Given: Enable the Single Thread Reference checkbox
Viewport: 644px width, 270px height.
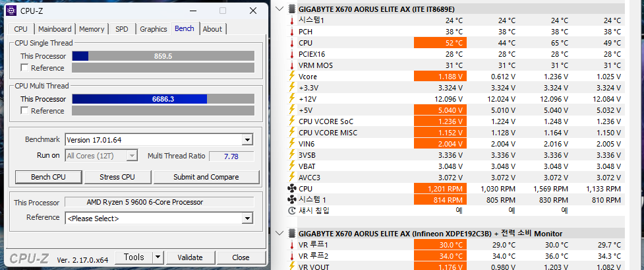Looking at the screenshot, I should [24, 67].
